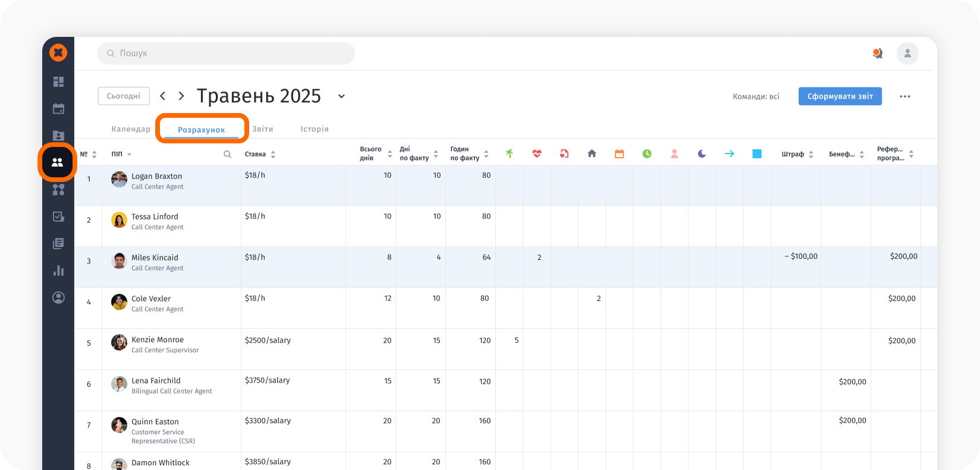The height and width of the screenshot is (470, 980).
Task: Click the search icon in ПІП column
Action: click(227, 155)
